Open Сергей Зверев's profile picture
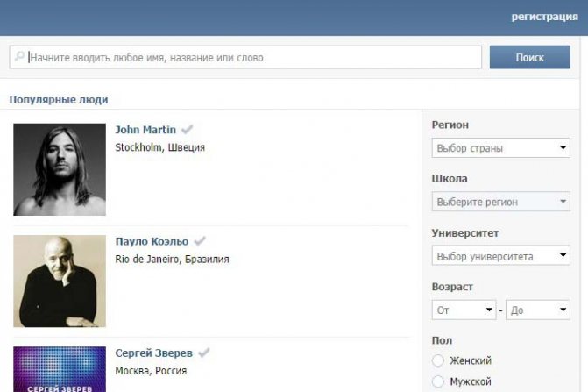 (60, 369)
